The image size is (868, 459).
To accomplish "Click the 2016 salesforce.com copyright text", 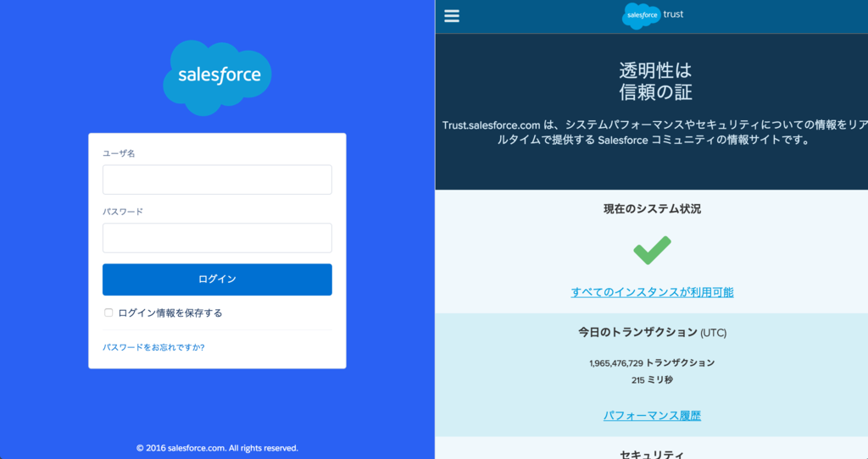I will tap(217, 448).
